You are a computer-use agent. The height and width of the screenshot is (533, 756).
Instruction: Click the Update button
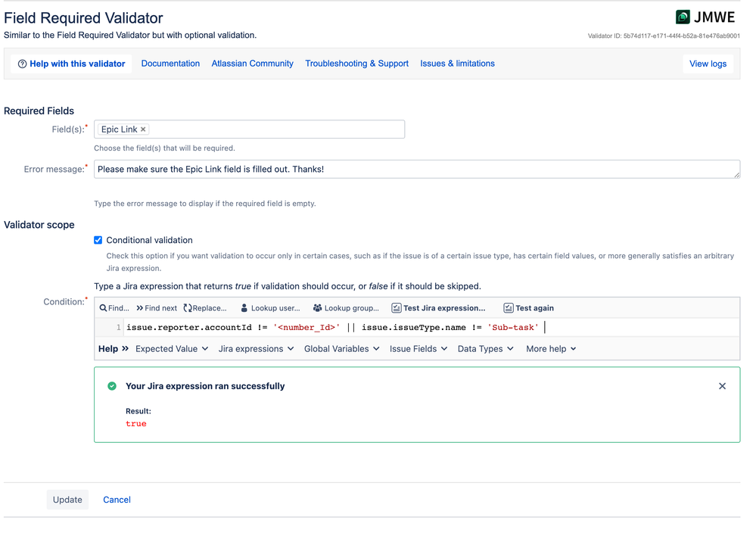click(x=67, y=500)
